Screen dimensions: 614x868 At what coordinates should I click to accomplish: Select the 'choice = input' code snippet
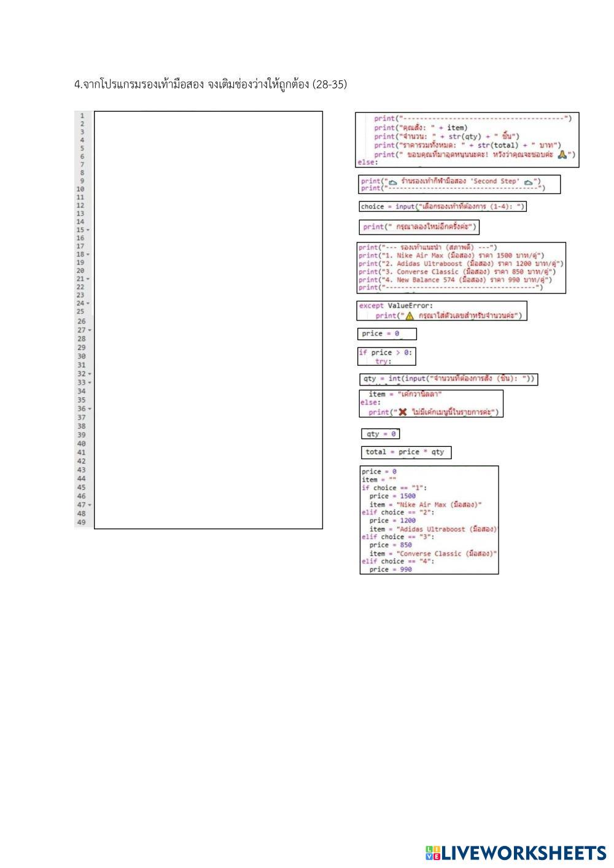tap(443, 207)
